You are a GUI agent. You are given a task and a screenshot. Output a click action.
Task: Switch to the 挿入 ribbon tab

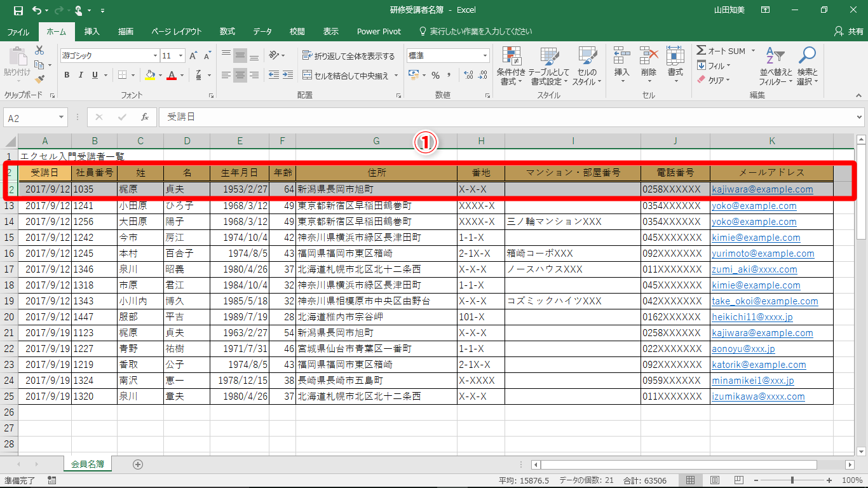point(92,31)
